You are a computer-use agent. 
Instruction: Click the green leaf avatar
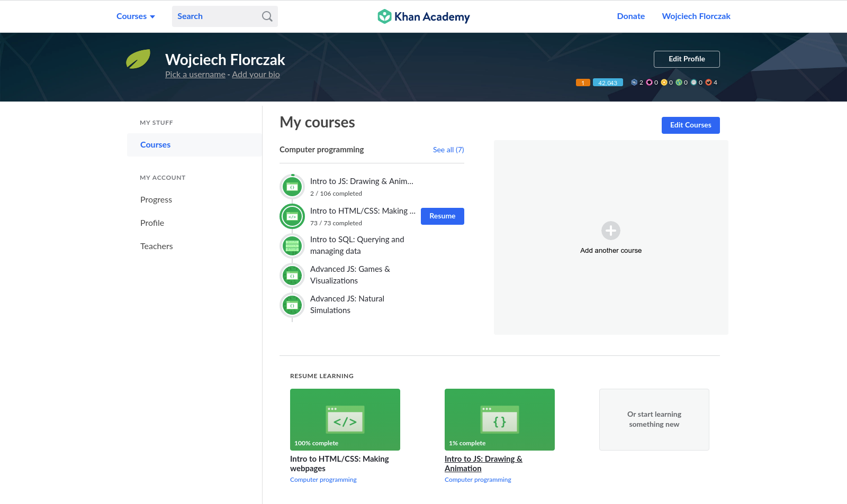(138, 59)
